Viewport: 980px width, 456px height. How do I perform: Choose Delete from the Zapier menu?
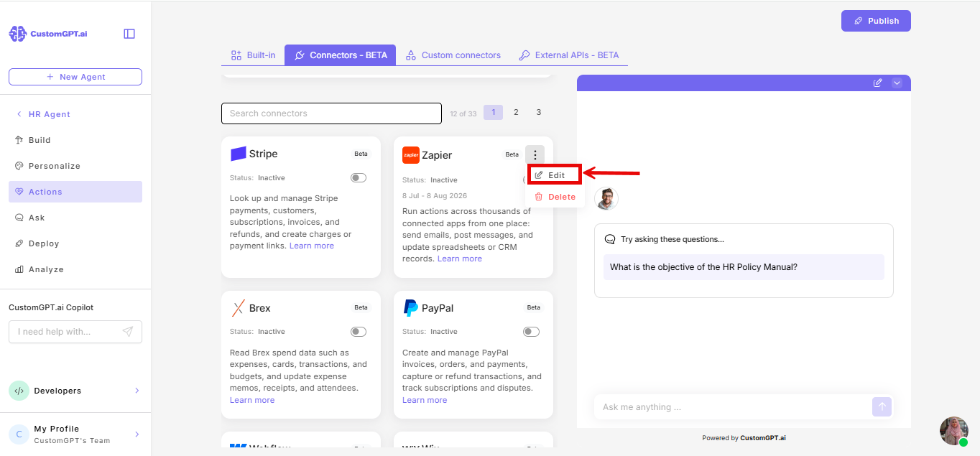[x=554, y=197]
